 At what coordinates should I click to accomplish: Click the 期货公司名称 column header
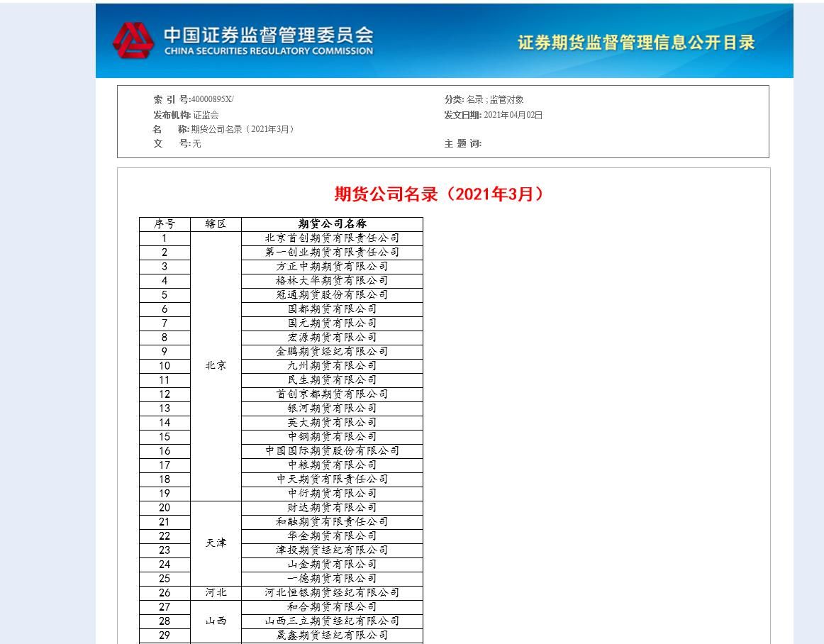[332, 224]
